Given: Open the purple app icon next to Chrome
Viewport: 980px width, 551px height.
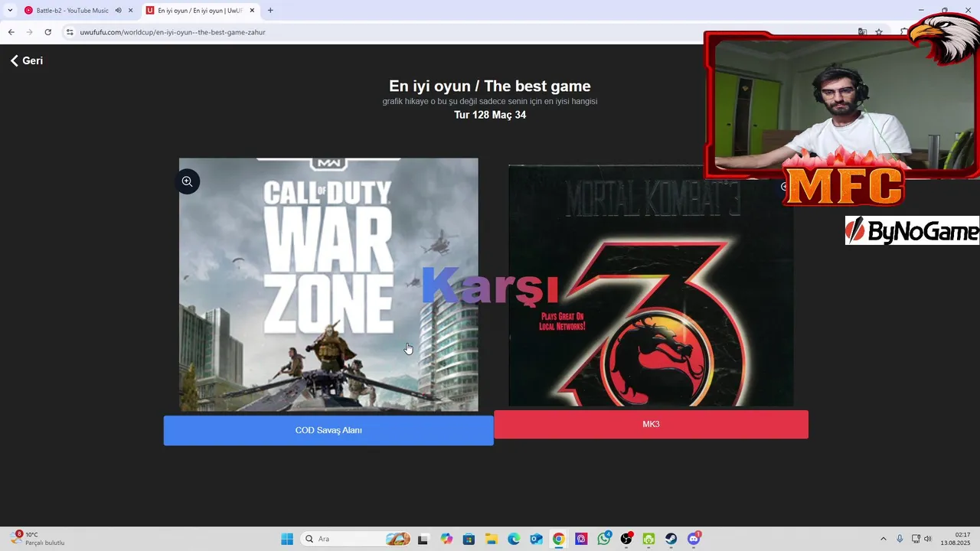Looking at the screenshot, I should 581,539.
